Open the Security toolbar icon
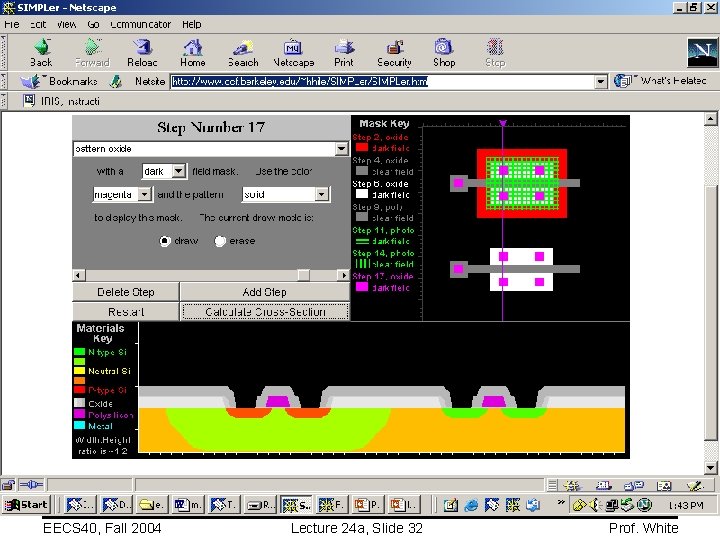 [x=394, y=47]
